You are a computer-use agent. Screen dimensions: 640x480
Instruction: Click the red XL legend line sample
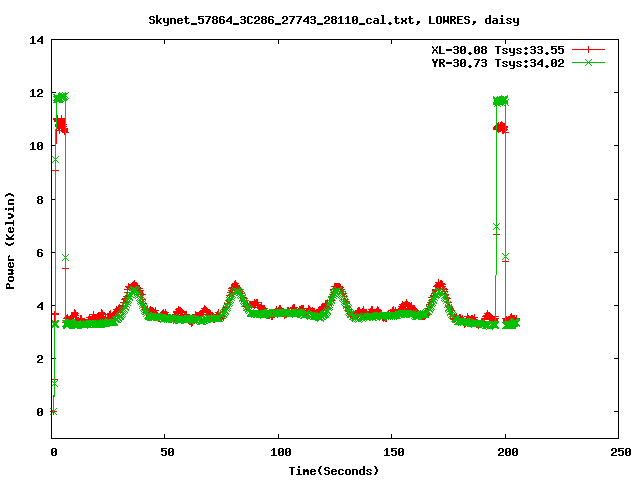[x=588, y=50]
